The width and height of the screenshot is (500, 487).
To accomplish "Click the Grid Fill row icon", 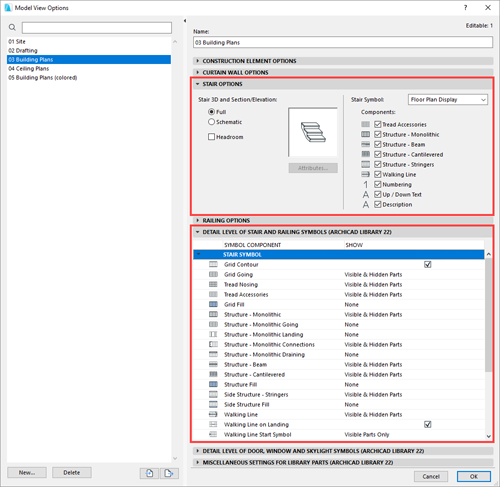I will point(213,304).
